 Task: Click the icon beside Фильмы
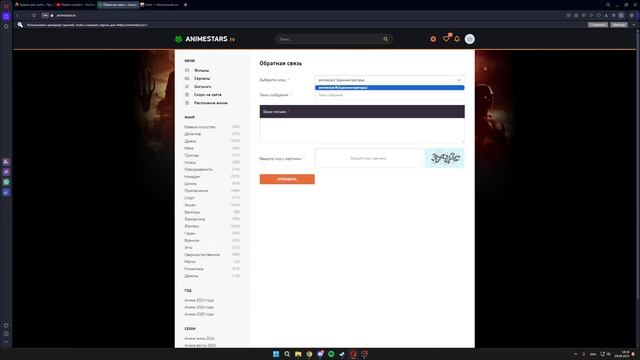(187, 71)
